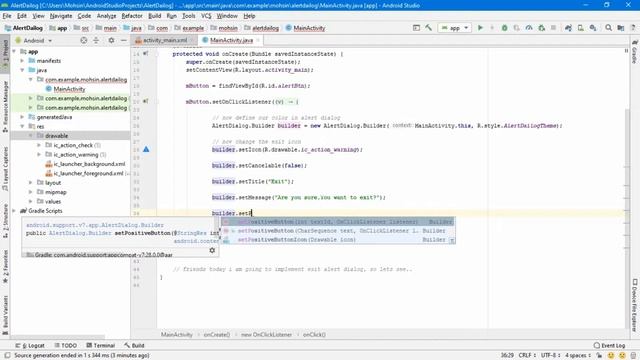Collapse the java folder
The image size is (640, 360).
22,70
